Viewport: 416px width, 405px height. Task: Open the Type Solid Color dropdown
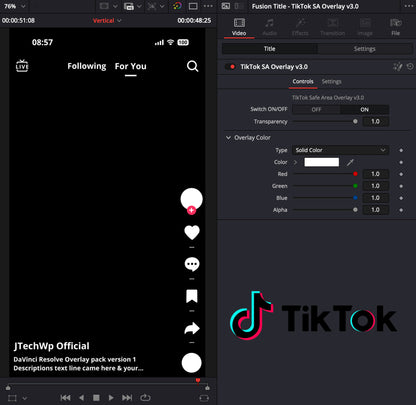340,150
